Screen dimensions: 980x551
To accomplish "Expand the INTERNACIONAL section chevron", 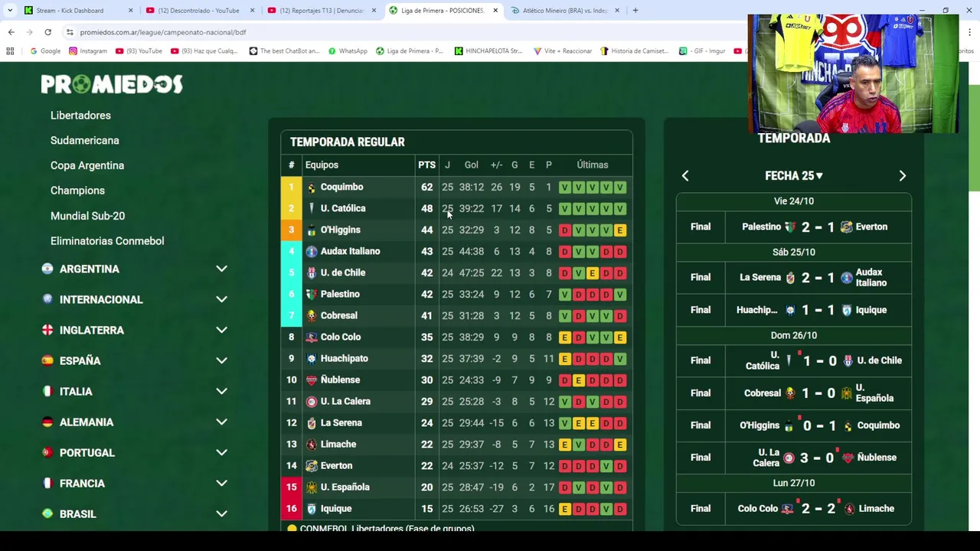I will (221, 299).
